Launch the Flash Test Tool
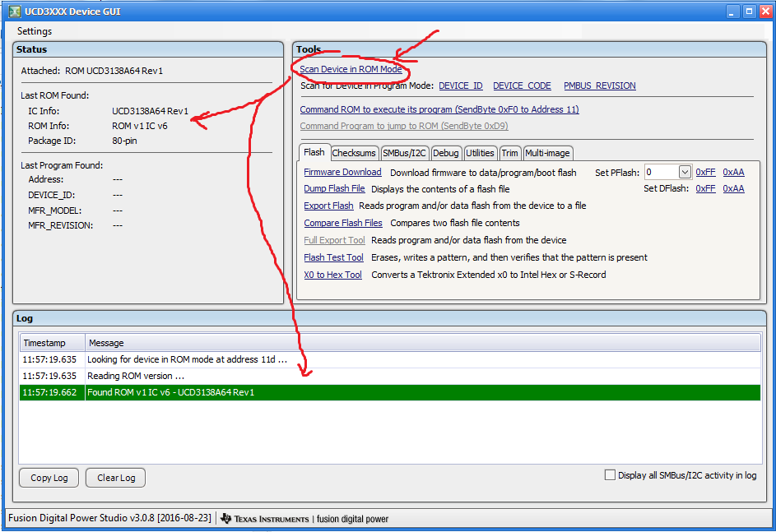776x532 pixels. [x=333, y=257]
